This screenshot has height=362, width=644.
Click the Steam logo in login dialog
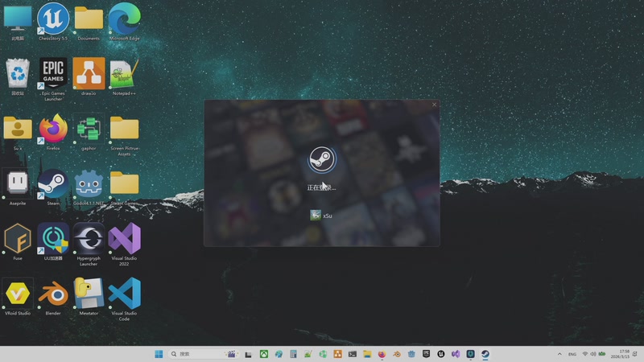(322, 159)
